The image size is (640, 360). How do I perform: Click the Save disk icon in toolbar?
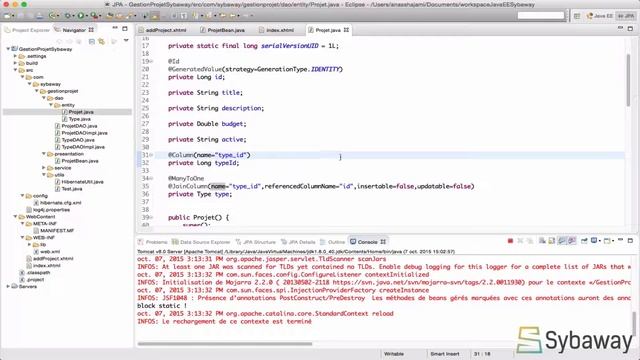(20, 16)
